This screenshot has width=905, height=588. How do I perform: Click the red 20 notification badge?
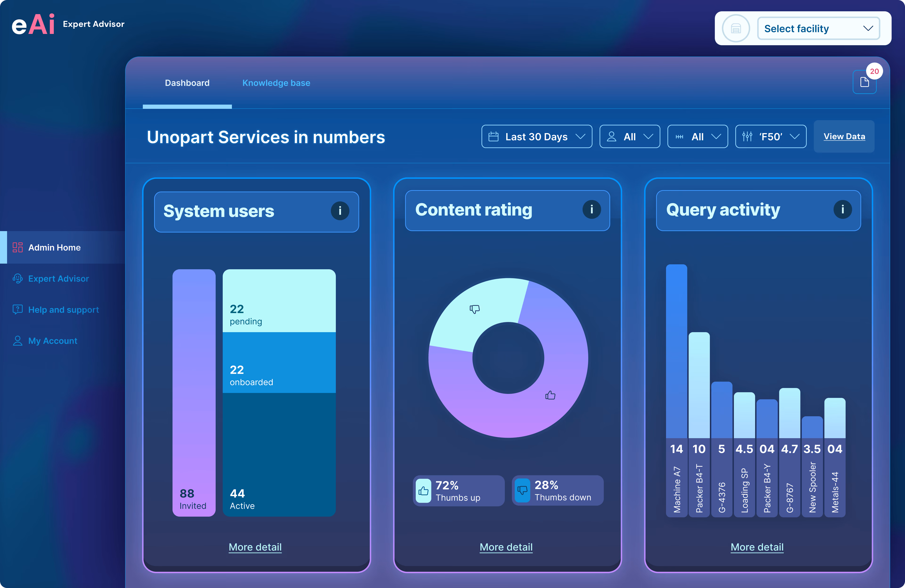point(874,71)
